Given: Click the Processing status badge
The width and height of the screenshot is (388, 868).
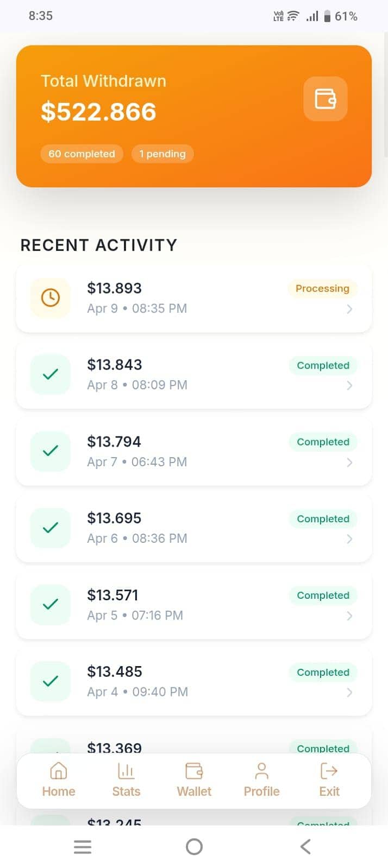Looking at the screenshot, I should pos(322,288).
